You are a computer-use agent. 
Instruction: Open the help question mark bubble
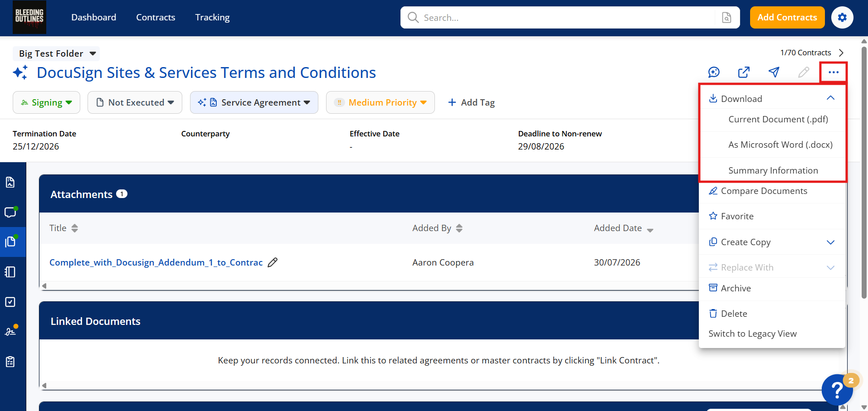[837, 390]
